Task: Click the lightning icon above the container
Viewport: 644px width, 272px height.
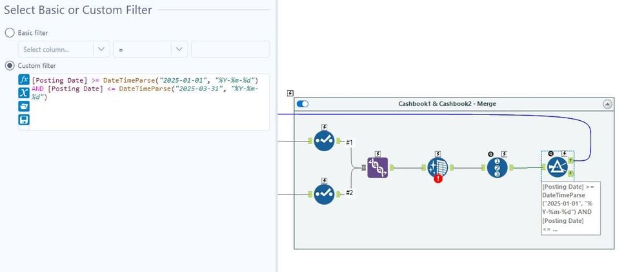Action: click(x=290, y=94)
